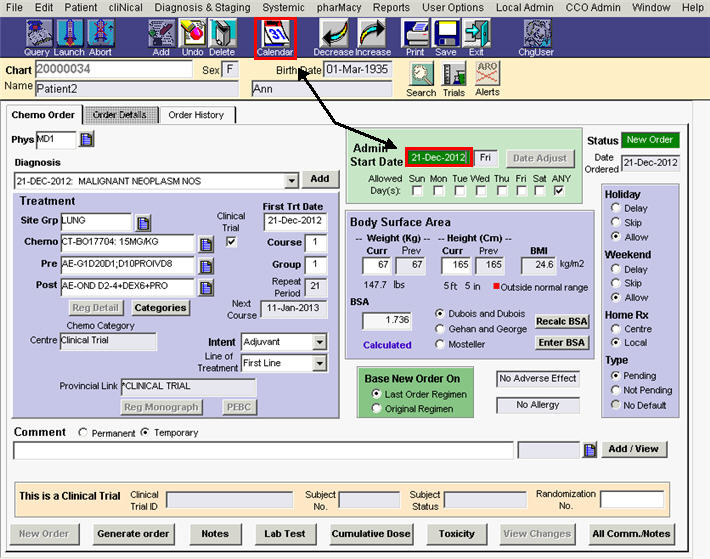Open lookup list next to Phys field
Viewport: 710px width, 559px height.
click(x=86, y=139)
